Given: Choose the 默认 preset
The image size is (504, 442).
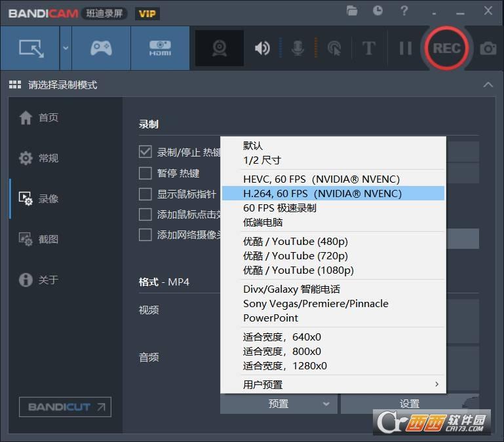Looking at the screenshot, I should [x=333, y=145].
